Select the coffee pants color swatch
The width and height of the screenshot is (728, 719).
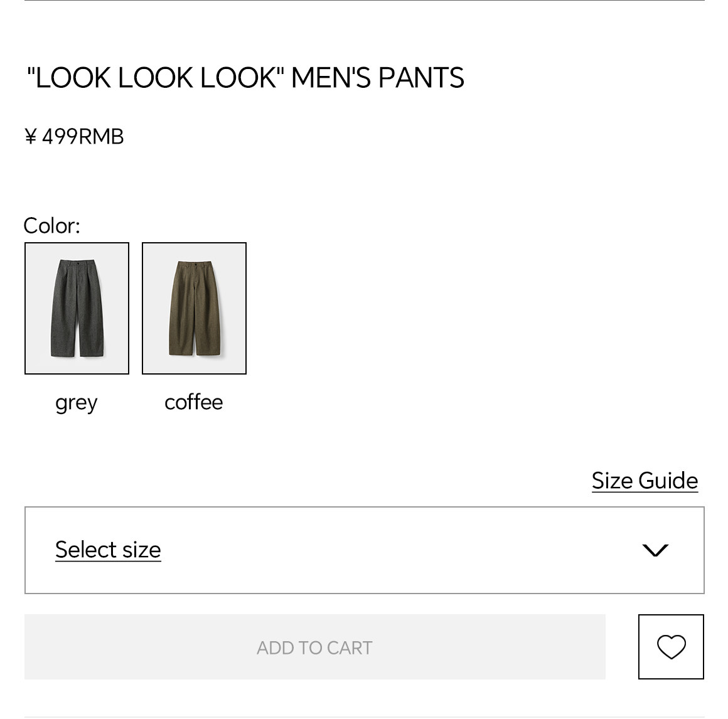click(194, 308)
